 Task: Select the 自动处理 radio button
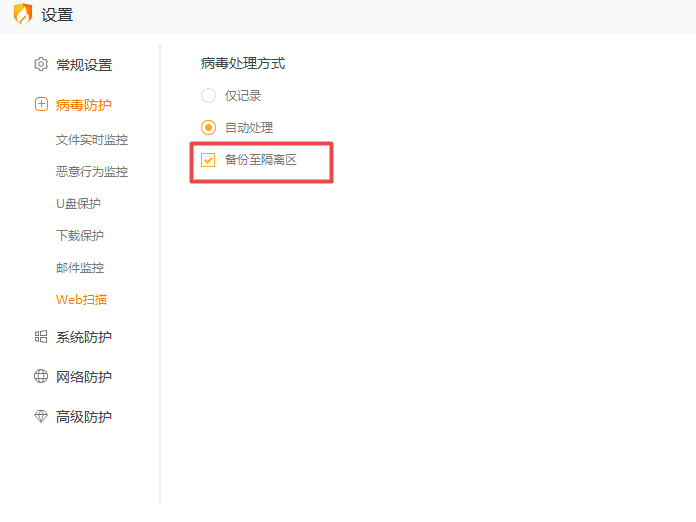pyautogui.click(x=208, y=127)
